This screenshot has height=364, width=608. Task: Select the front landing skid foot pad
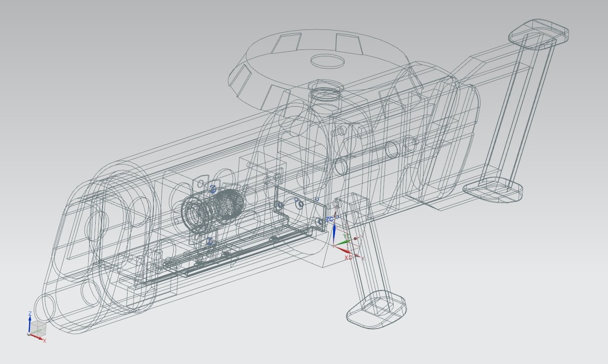[x=377, y=309]
